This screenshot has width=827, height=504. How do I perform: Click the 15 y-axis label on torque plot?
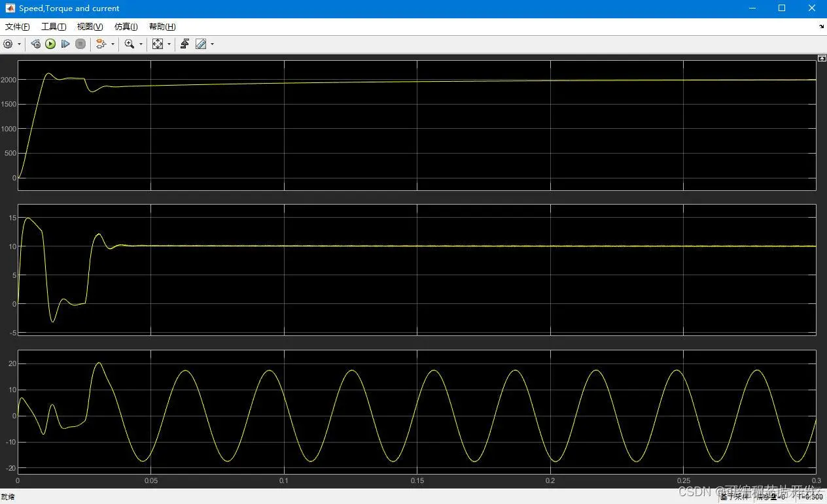click(x=12, y=217)
